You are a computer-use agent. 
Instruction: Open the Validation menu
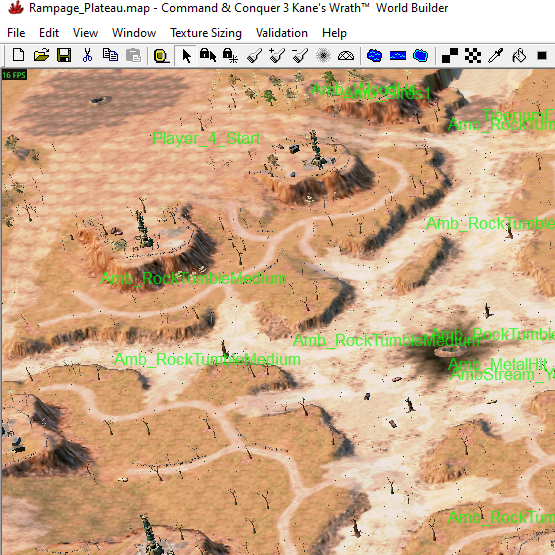[x=282, y=33]
